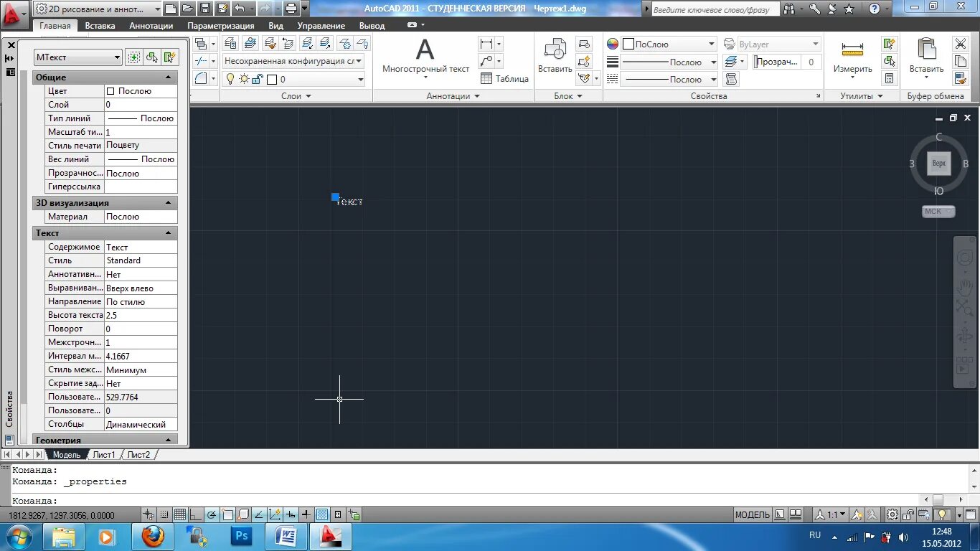The height and width of the screenshot is (551, 980).
Task: Open the workspace dropdown 2D drawing and annotation
Action: click(x=98, y=9)
